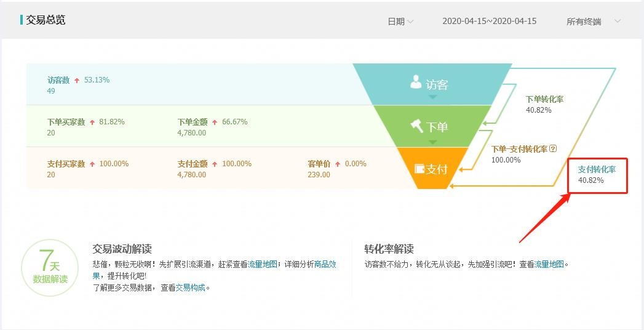644x330 pixels.
Task: Click the help icon beside 下单-支付转化率
Action: (553, 149)
